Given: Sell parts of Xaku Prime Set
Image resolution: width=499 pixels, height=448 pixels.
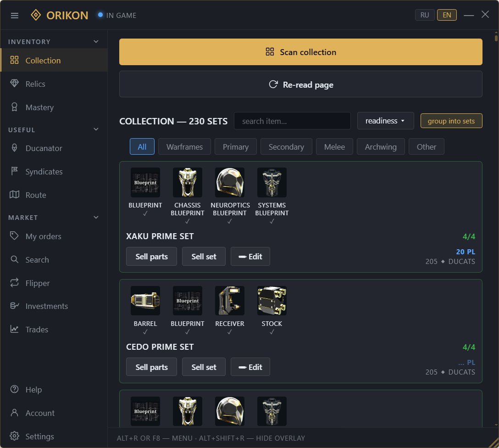Looking at the screenshot, I should point(151,256).
